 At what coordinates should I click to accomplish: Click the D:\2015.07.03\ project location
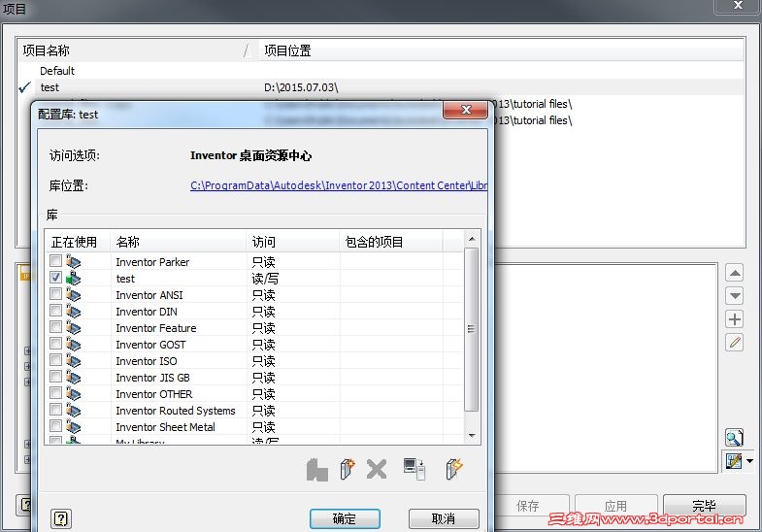pos(301,87)
